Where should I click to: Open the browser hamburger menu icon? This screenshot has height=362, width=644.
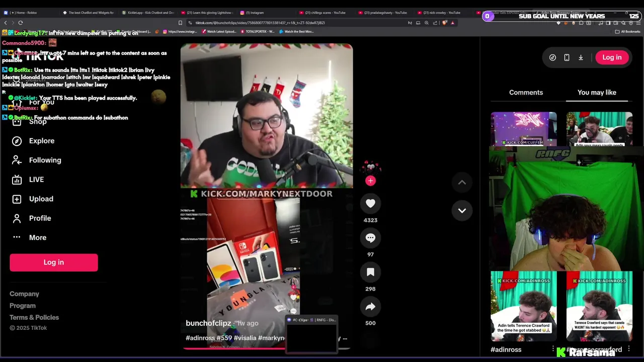coord(639,23)
